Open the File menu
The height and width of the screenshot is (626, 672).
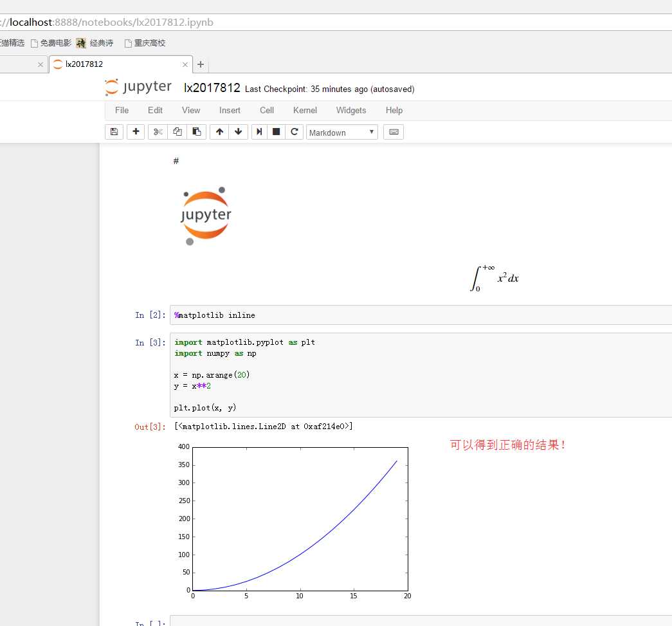point(122,110)
